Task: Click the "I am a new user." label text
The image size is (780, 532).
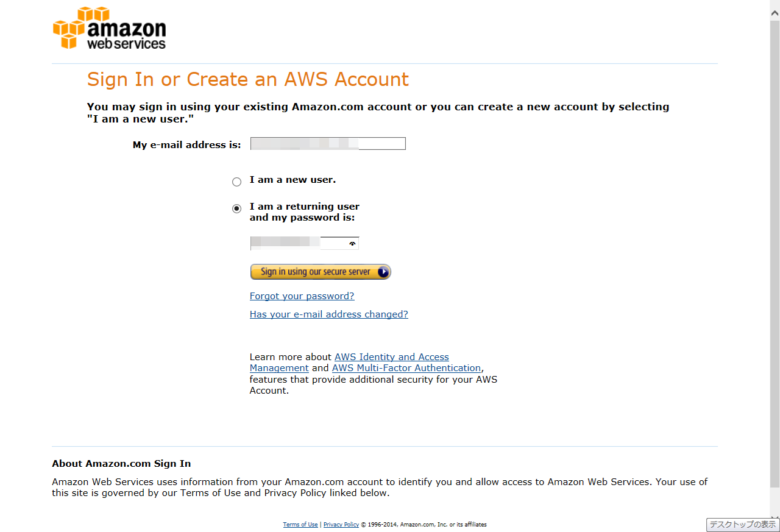Action: (x=292, y=180)
